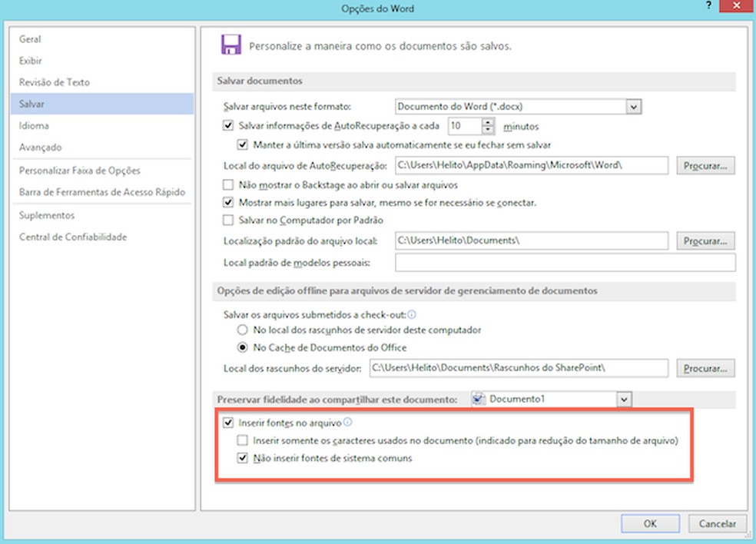The image size is (756, 544).
Task: Enable Salvar no Computador por Padrão
Action: [x=227, y=222]
